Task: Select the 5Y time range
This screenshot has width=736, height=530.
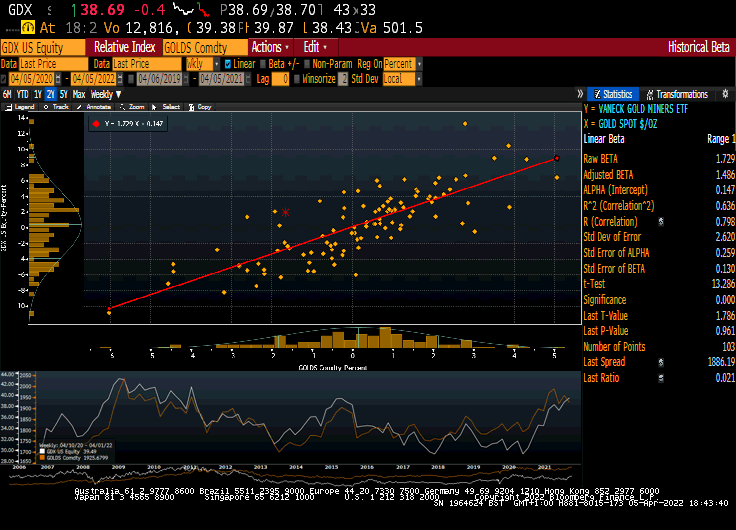Action: click(64, 94)
